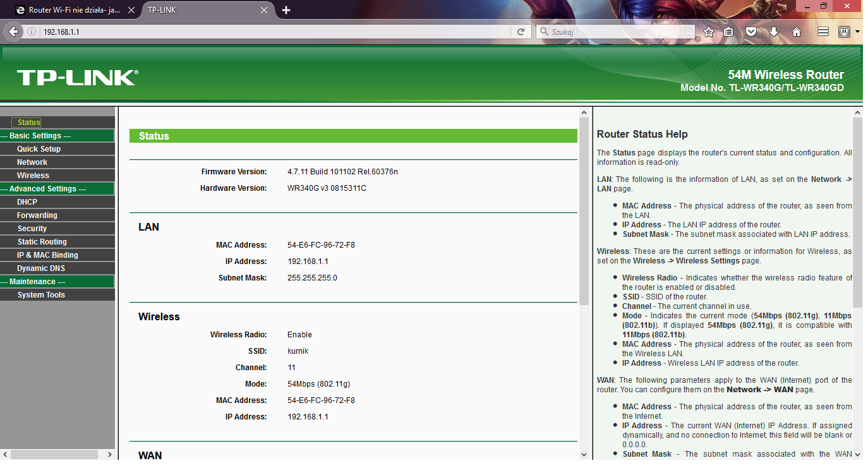Go to the Network settings menu
868x475 pixels.
click(32, 162)
